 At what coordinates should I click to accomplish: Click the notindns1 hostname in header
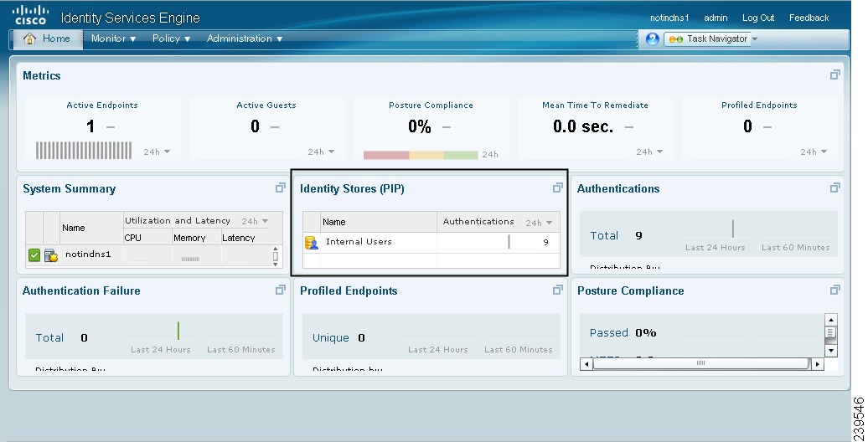(x=669, y=18)
